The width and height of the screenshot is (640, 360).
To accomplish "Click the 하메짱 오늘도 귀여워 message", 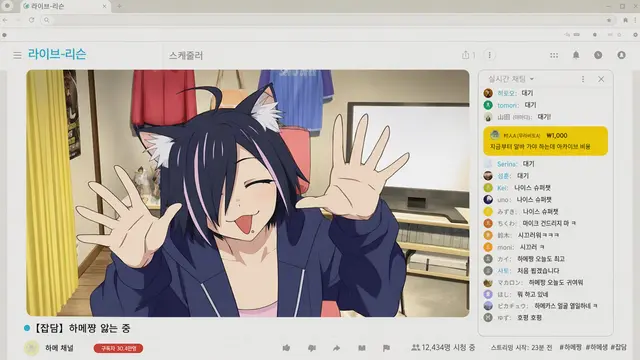I will tap(556, 282).
